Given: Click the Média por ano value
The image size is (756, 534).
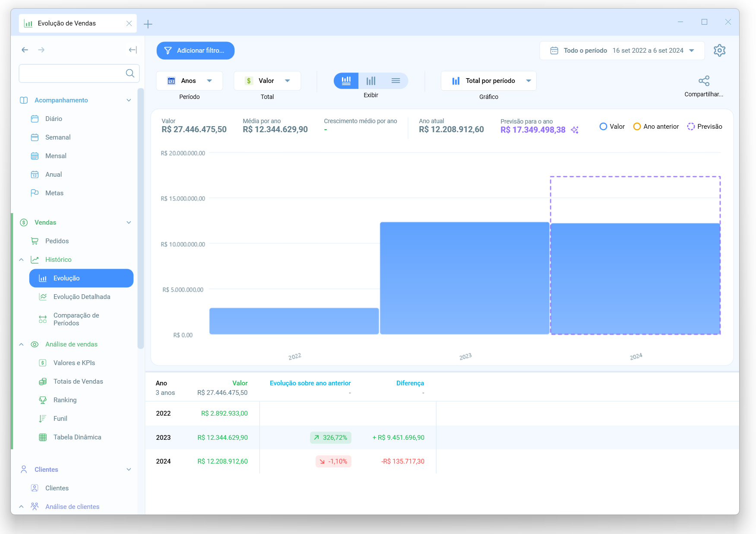Looking at the screenshot, I should pos(275,130).
